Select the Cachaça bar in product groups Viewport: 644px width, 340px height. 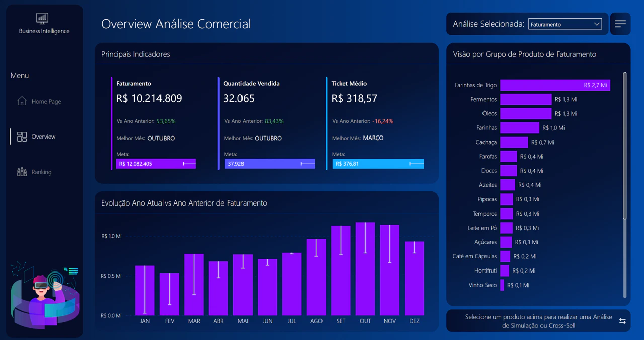point(514,142)
